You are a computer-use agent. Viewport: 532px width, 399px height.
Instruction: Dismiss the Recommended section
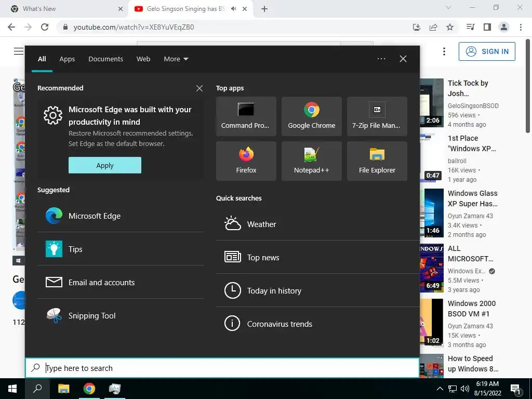pyautogui.click(x=199, y=88)
